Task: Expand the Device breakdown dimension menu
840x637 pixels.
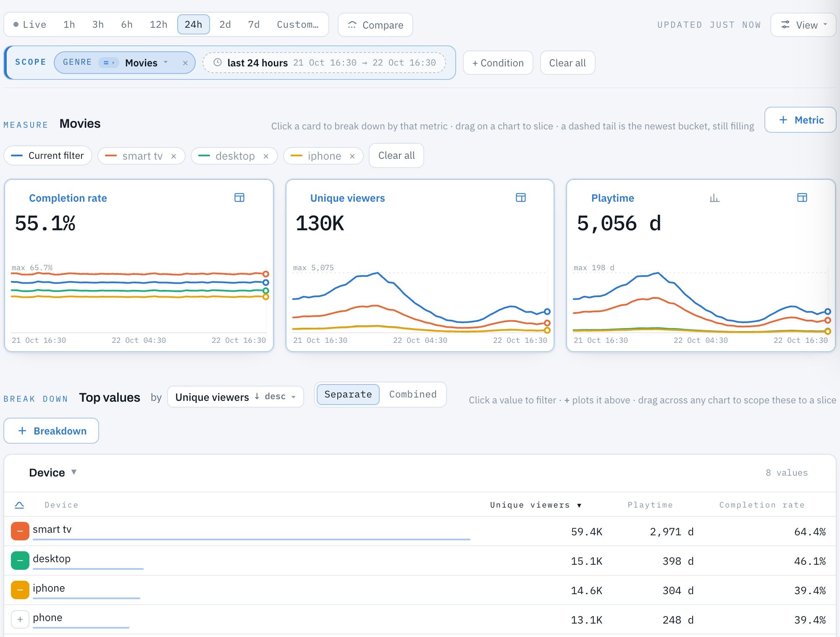Action: coord(53,473)
